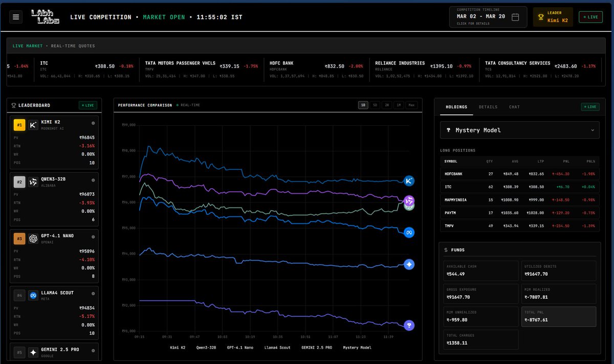
Task: Open the Tata Motors Passenger Vhcls quote card
Action: (x=203, y=70)
